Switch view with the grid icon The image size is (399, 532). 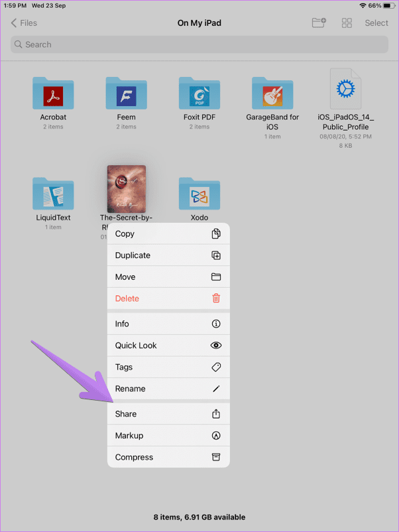coord(347,23)
